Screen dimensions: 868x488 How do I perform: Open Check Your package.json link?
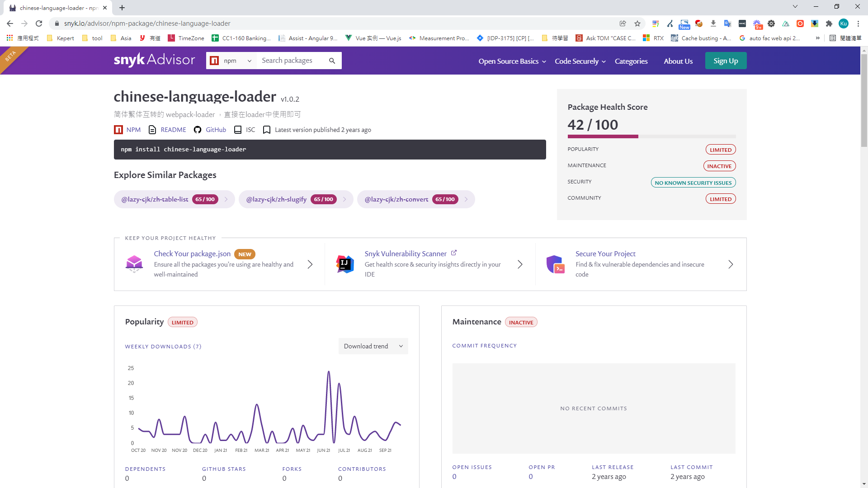click(192, 253)
